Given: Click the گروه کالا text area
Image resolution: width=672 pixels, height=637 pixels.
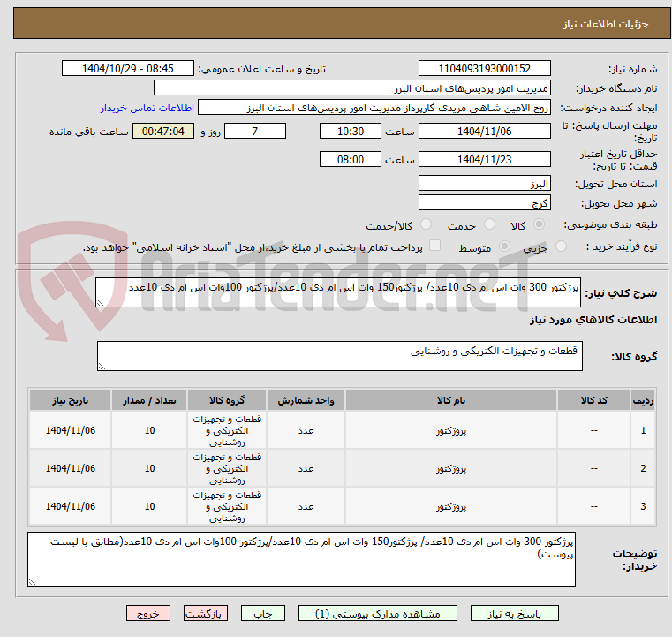Looking at the screenshot, I should tap(340, 356).
